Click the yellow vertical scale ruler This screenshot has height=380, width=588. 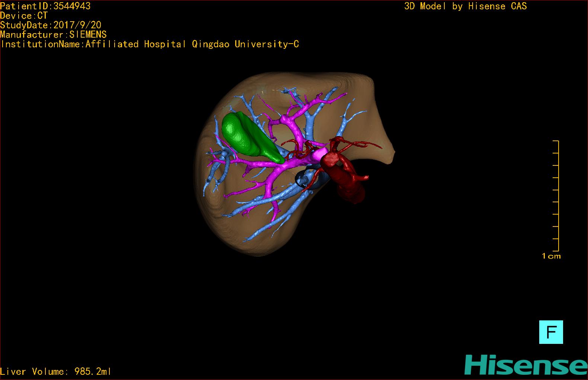click(556, 196)
